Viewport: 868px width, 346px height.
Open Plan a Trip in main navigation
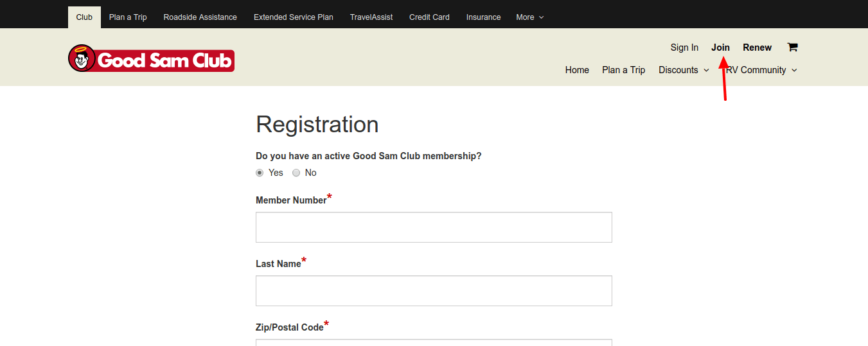(623, 70)
